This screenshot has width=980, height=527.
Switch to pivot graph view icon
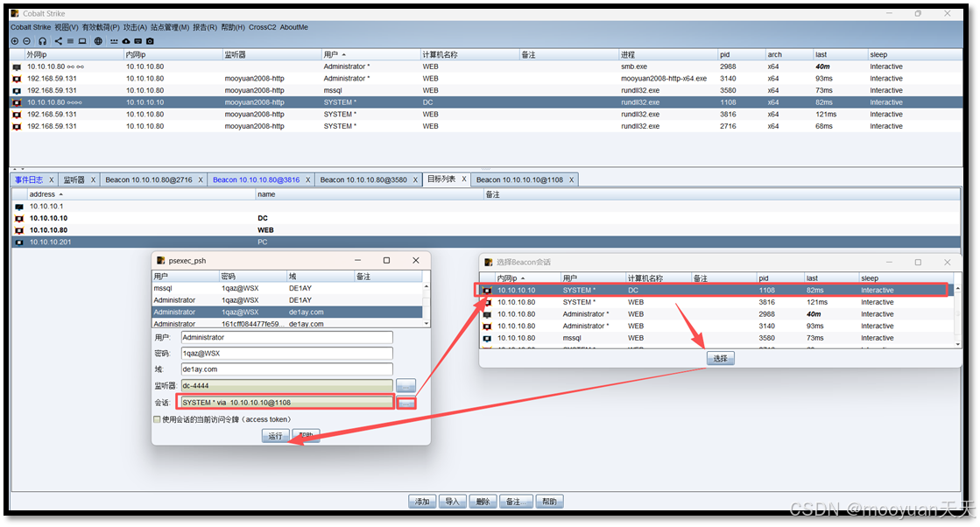[x=58, y=41]
